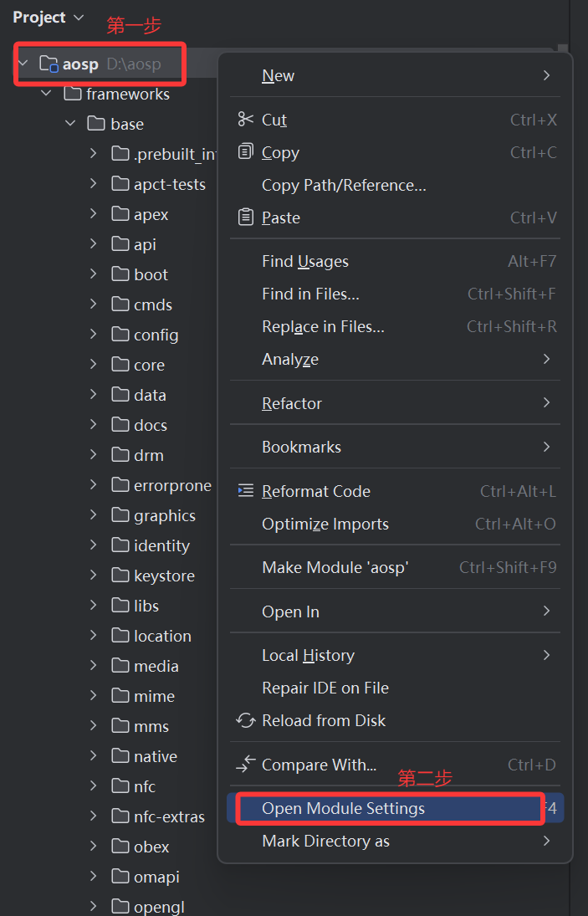Expand the core folder
This screenshot has height=916, width=588.
[94, 365]
